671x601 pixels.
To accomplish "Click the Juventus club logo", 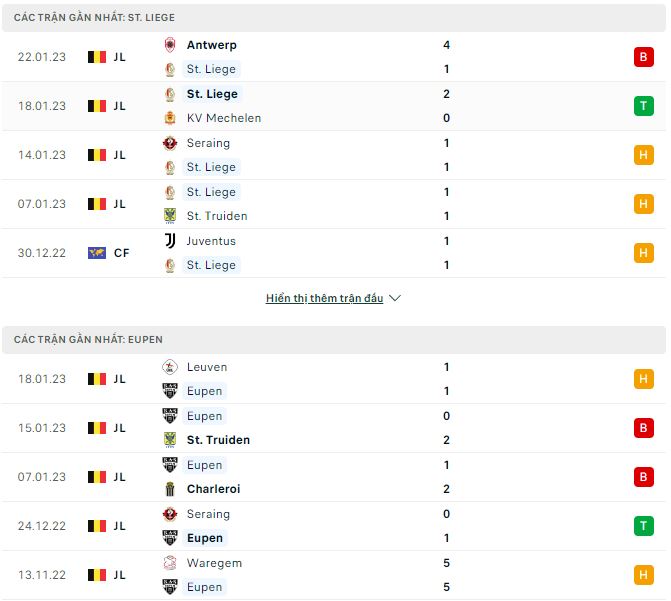I will pos(169,241).
